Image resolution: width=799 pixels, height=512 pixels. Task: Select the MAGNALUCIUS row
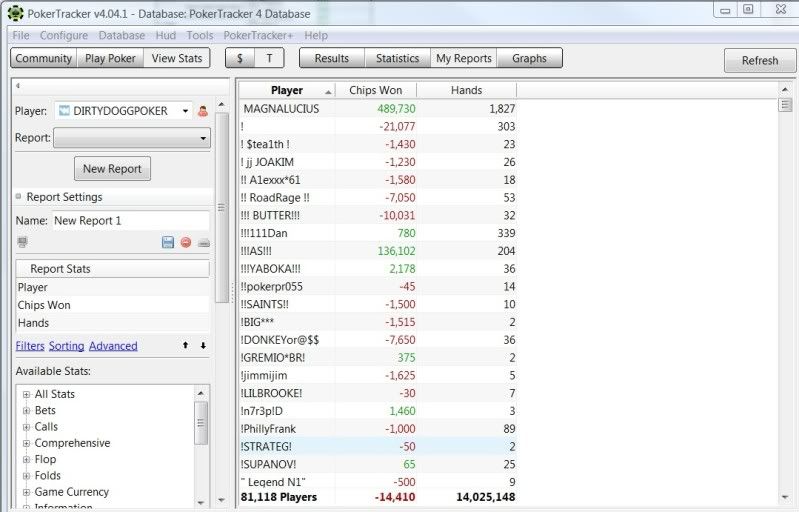pos(378,109)
